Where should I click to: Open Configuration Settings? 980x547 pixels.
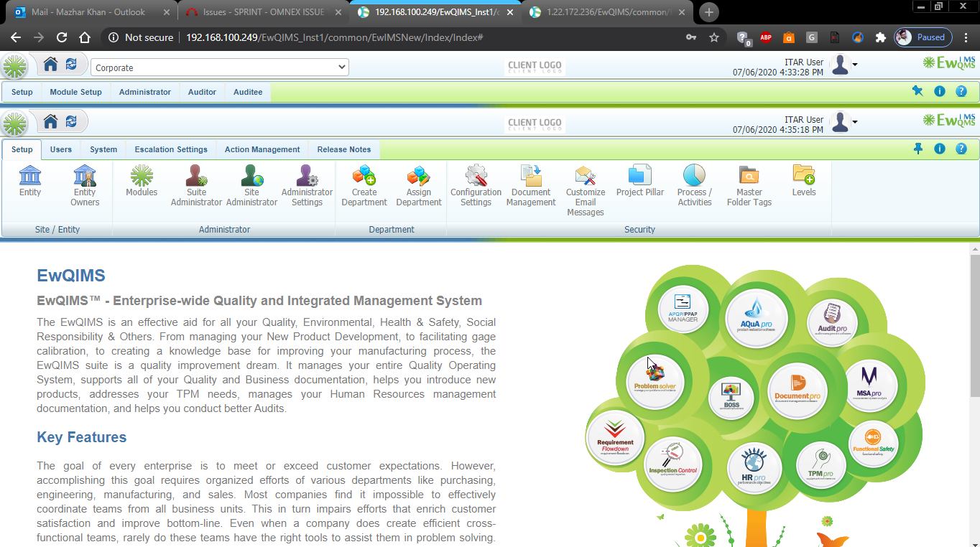(476, 186)
